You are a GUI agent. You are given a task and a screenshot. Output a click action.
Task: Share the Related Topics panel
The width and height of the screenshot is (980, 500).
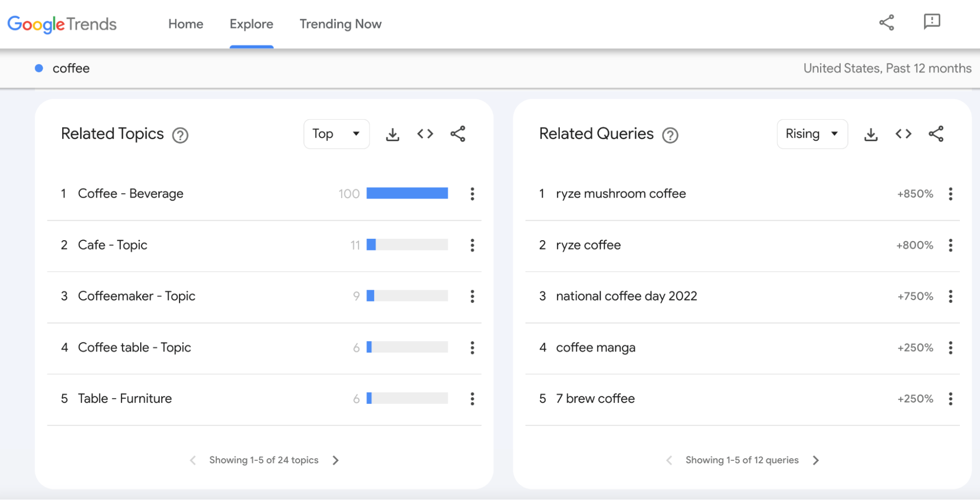click(x=457, y=134)
